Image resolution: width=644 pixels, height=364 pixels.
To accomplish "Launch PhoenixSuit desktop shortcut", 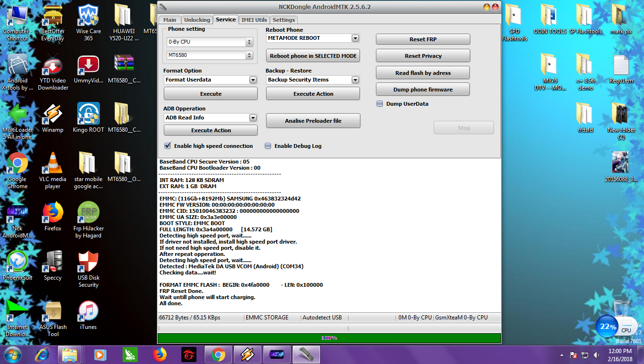I will coord(18,265).
